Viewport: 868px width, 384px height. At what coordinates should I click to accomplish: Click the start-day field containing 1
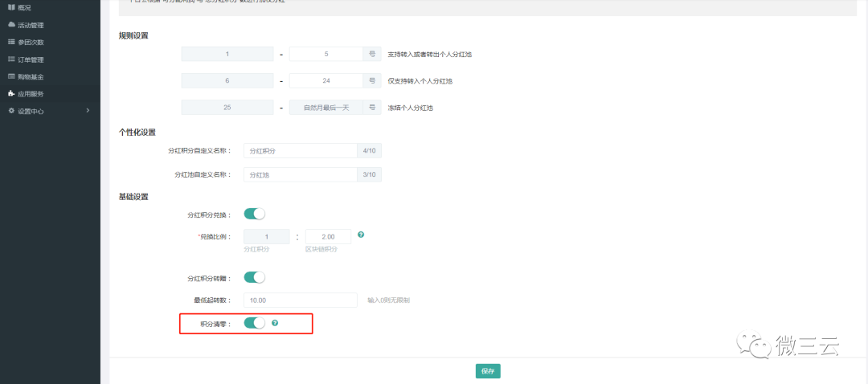pyautogui.click(x=227, y=54)
